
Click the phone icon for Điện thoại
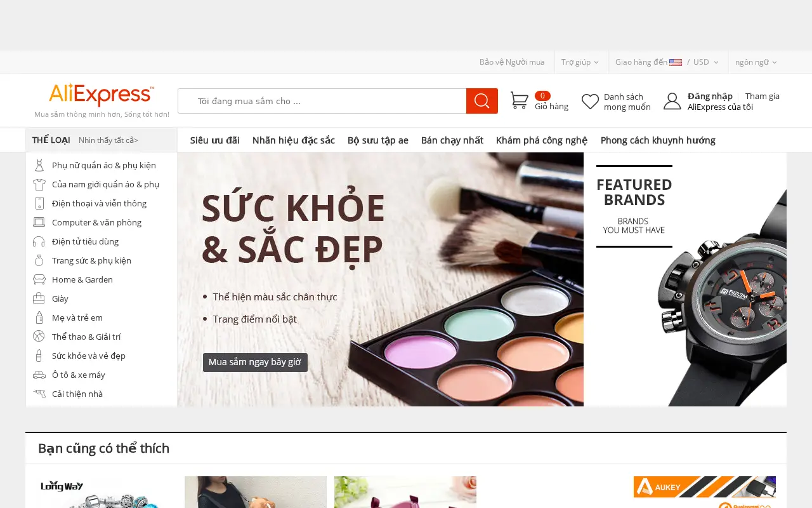(x=39, y=203)
